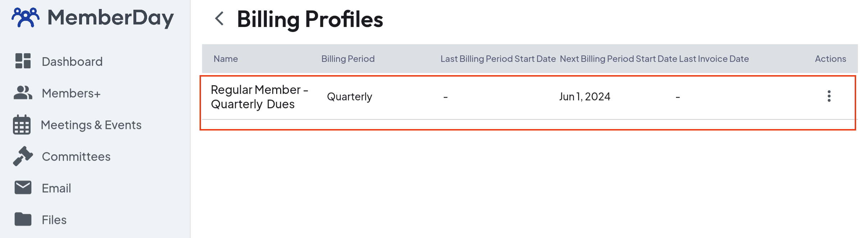Screen dimensions: 868x238
Task: Click the MemberDay people logo icon
Action: pyautogui.click(x=25, y=17)
